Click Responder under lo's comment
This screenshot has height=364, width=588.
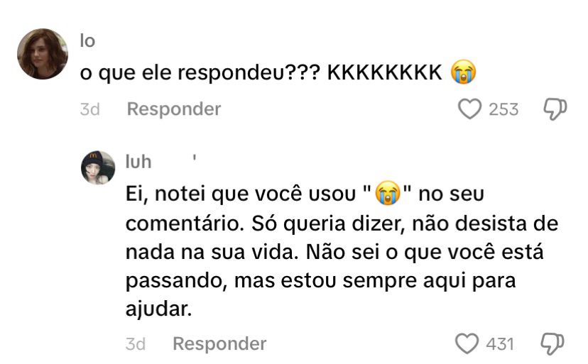pyautogui.click(x=174, y=109)
